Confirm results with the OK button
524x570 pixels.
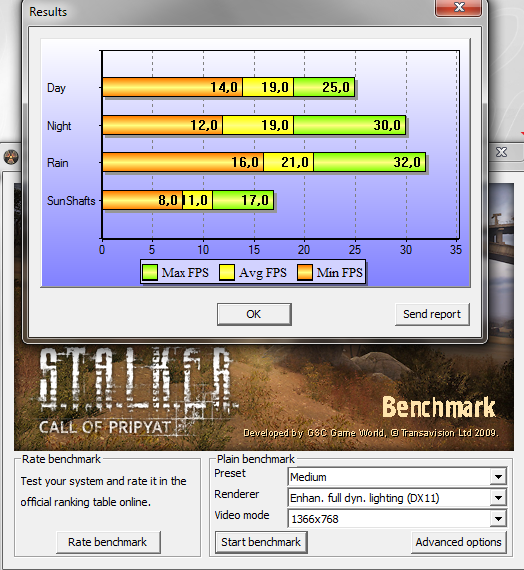pyautogui.click(x=254, y=314)
